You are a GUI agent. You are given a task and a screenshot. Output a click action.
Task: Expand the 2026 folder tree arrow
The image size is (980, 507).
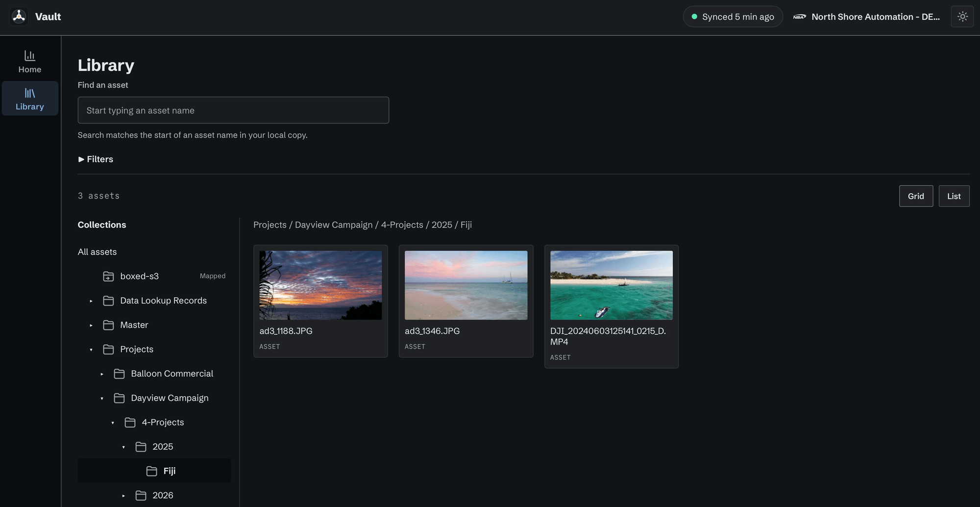[x=123, y=496]
